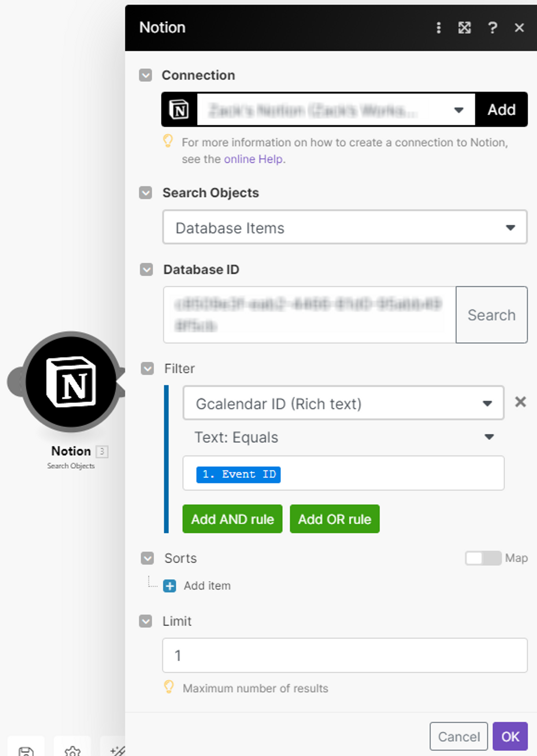Viewport: 537px width, 756px height.
Task: Click Add AND rule button
Action: click(x=232, y=519)
